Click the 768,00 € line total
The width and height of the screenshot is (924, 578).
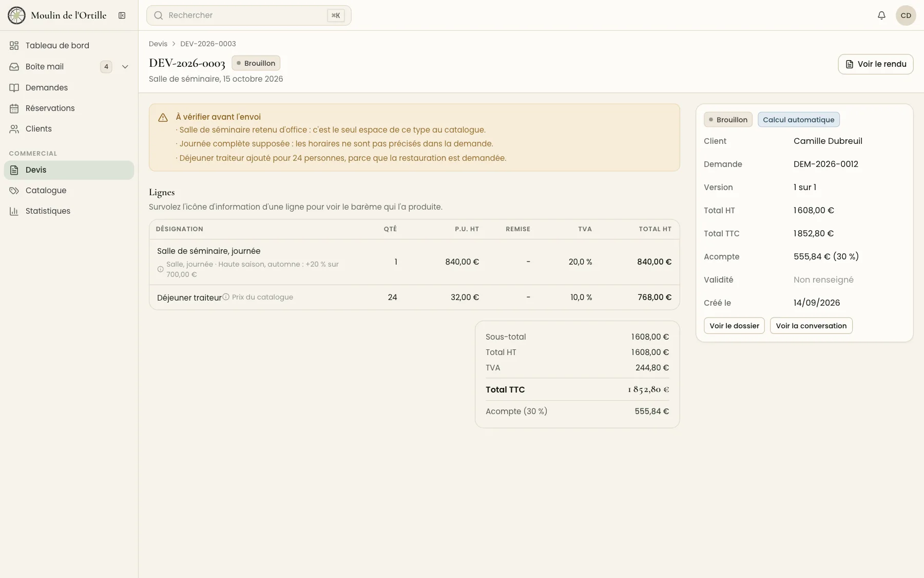[x=654, y=297]
